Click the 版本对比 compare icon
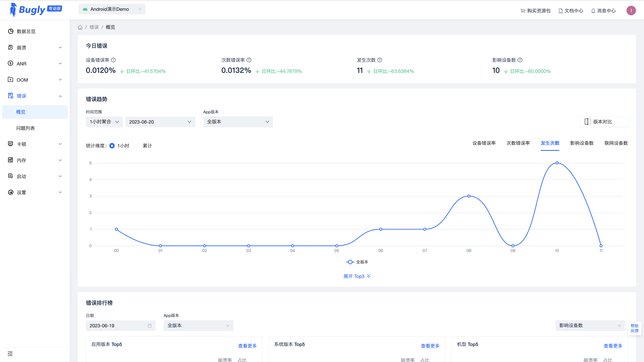This screenshot has width=644, height=362. point(588,122)
